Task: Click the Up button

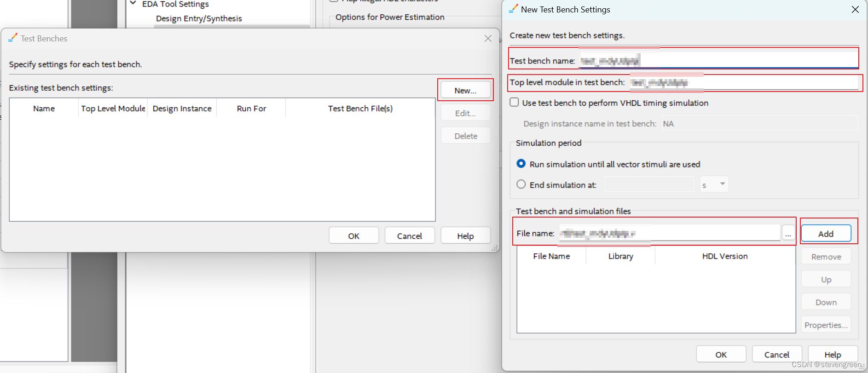Action: 826,279
